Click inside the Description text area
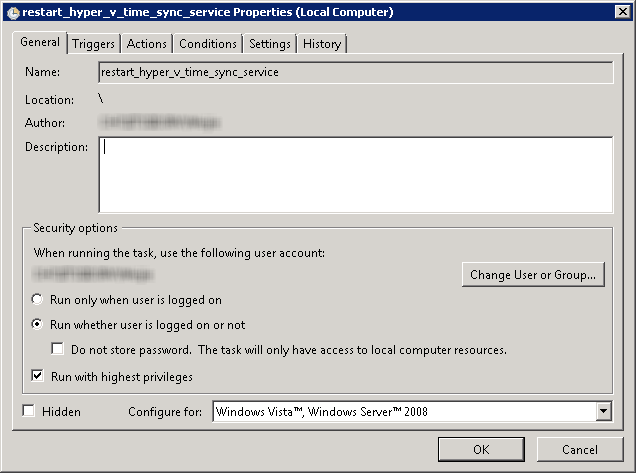This screenshot has width=636, height=473. point(356,175)
